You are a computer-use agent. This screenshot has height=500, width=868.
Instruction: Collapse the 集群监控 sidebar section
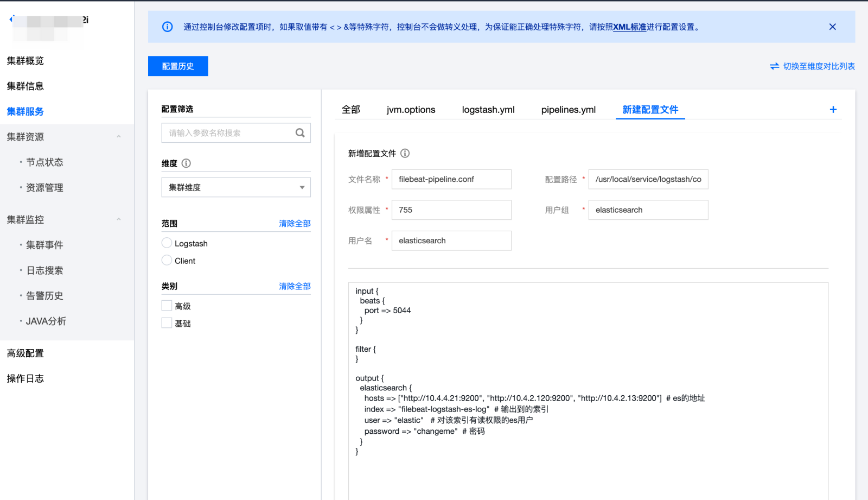click(119, 220)
